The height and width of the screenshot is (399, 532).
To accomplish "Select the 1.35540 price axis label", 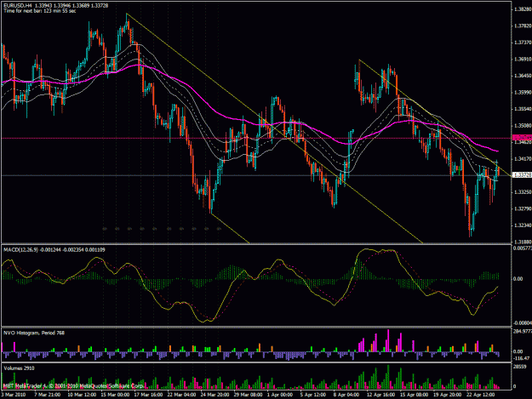I will [523, 109].
